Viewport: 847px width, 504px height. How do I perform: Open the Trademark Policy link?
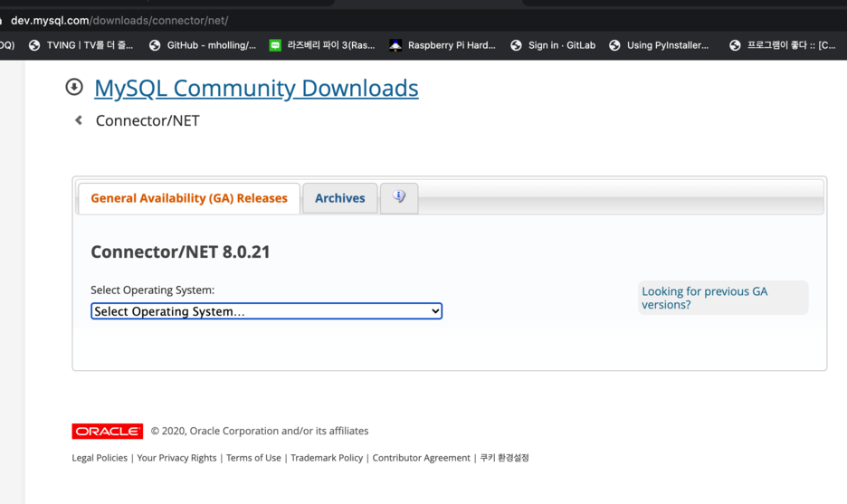[327, 458]
